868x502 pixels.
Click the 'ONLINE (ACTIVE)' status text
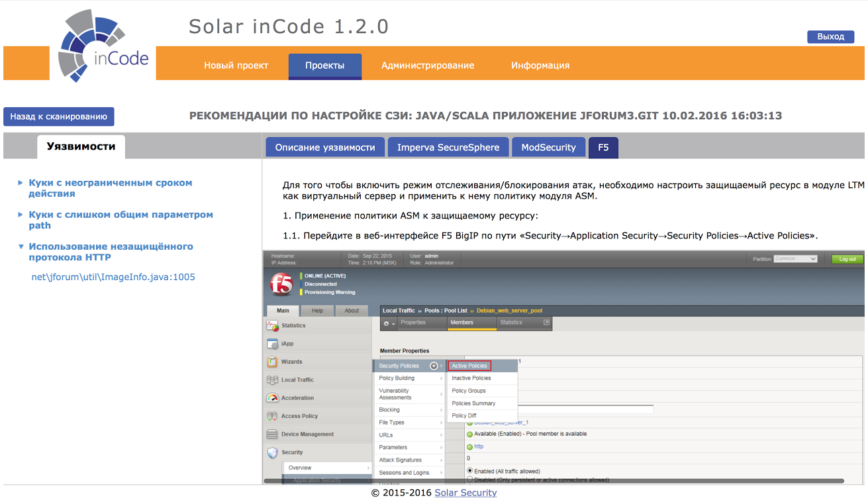[325, 276]
